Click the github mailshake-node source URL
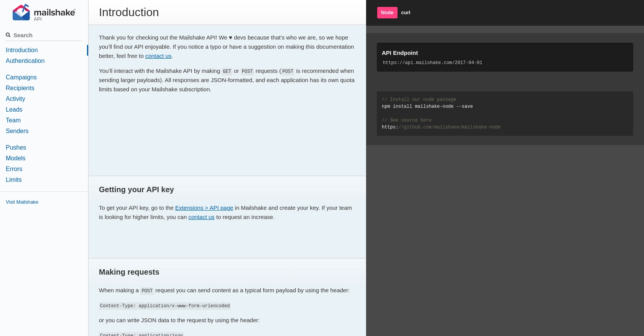This screenshot has height=336, width=644. 441,127
